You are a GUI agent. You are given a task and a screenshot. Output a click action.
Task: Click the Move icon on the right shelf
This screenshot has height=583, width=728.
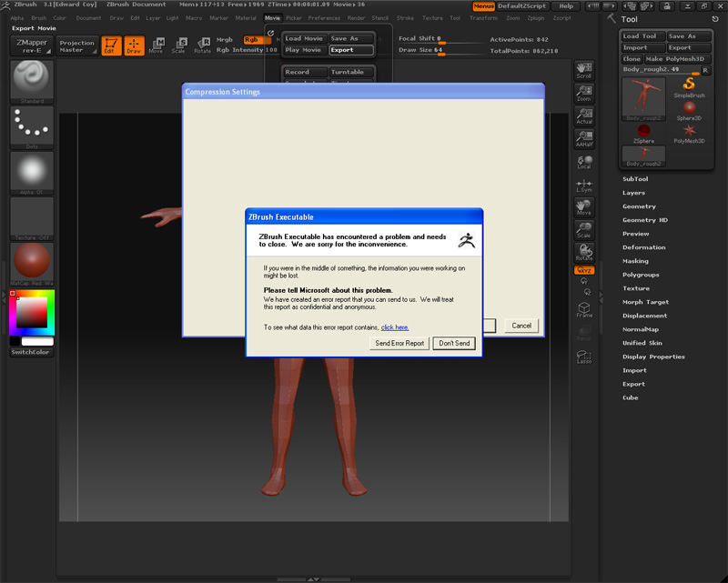pos(583,207)
